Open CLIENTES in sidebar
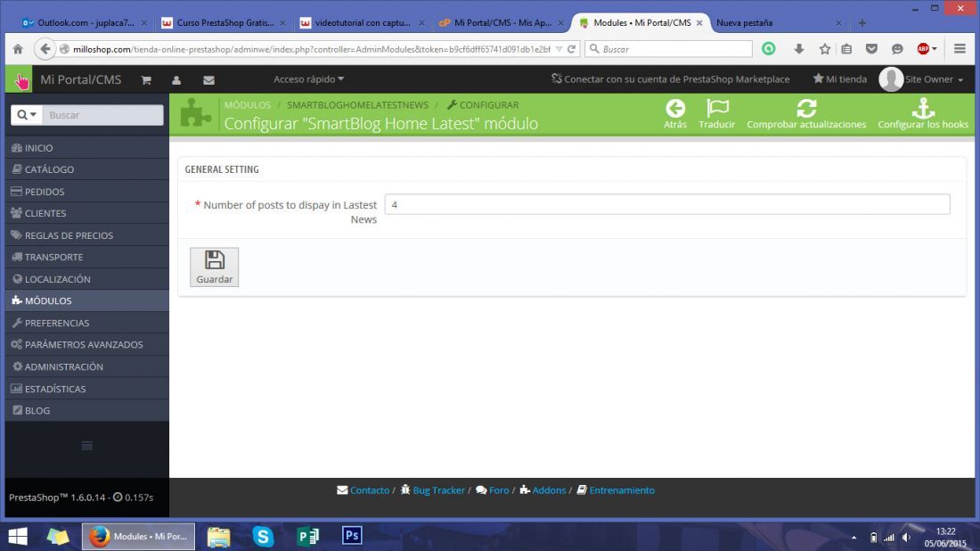 tap(87, 213)
